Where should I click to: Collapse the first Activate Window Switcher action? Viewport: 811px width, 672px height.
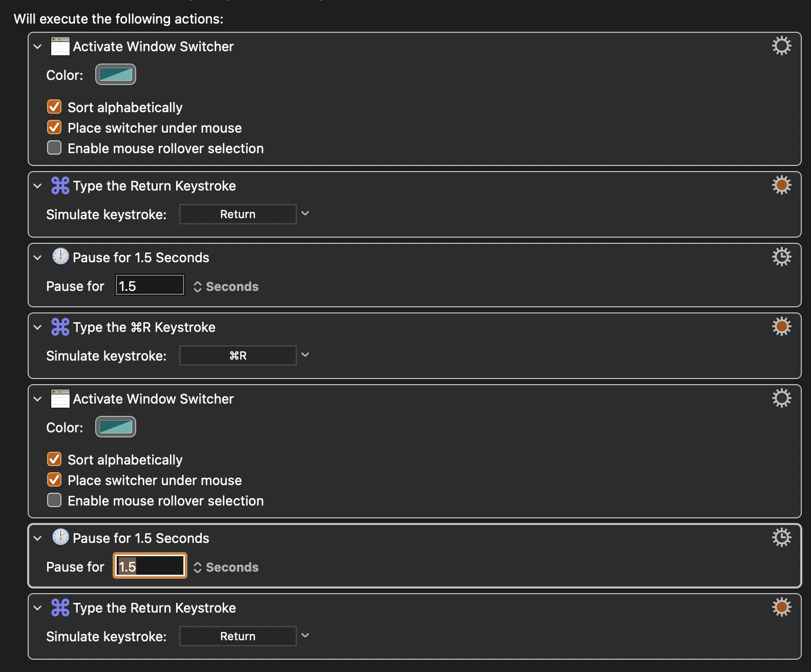tap(37, 47)
